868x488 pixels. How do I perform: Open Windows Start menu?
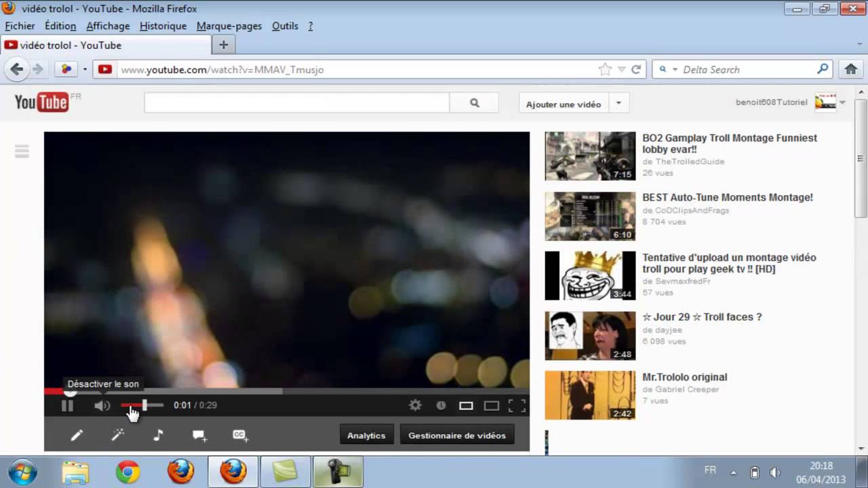pyautogui.click(x=24, y=472)
